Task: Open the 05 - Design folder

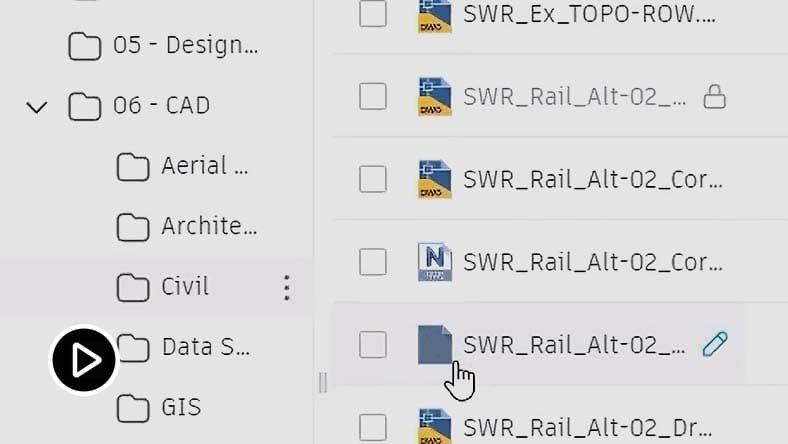Action: tap(163, 46)
